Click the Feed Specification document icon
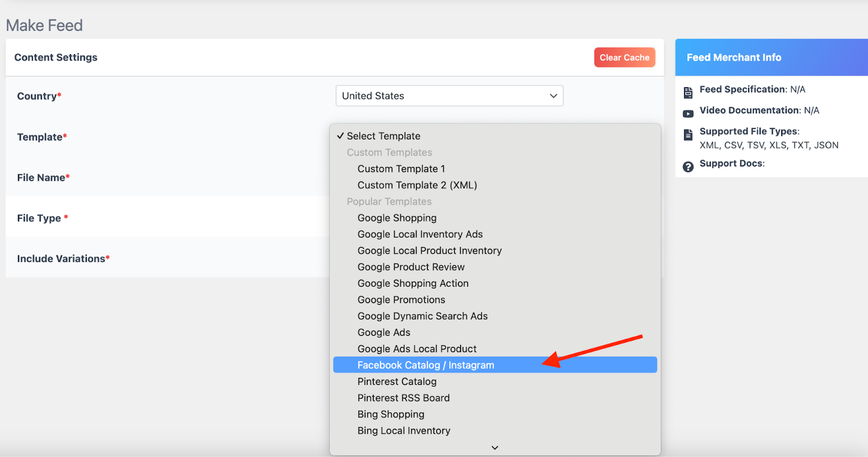 click(688, 93)
